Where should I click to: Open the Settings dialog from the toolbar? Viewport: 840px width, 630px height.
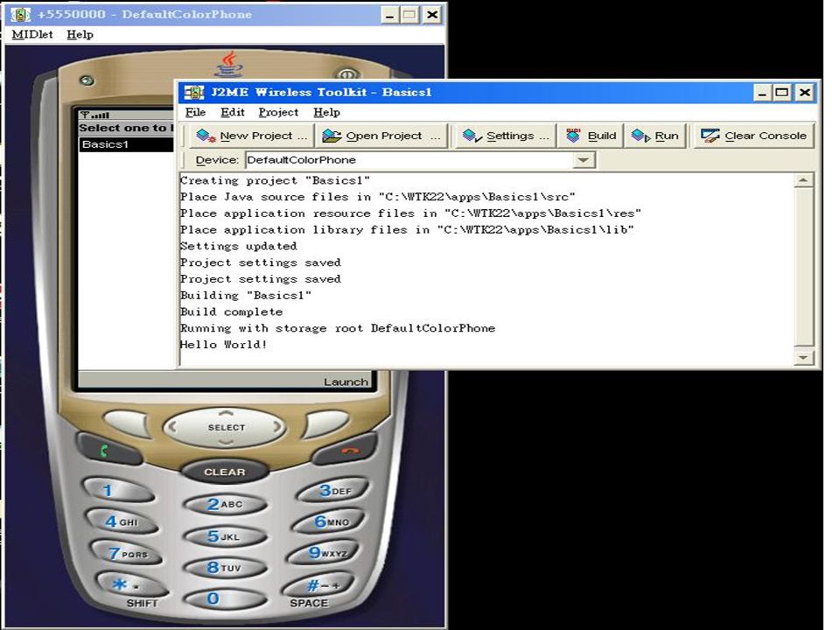[505, 136]
